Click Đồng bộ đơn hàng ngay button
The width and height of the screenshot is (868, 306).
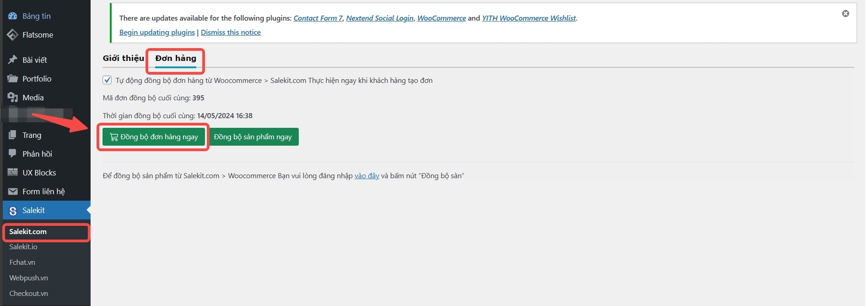[x=154, y=137]
